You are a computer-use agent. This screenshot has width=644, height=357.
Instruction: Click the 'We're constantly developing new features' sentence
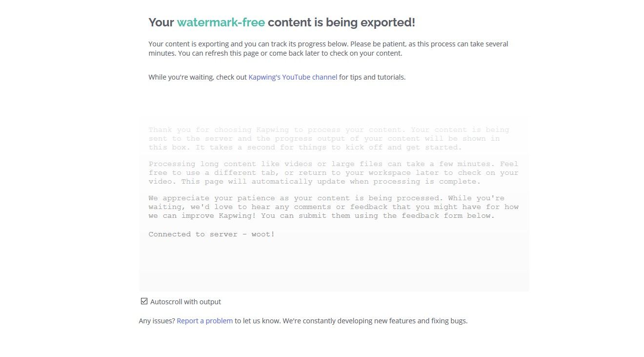(x=375, y=321)
